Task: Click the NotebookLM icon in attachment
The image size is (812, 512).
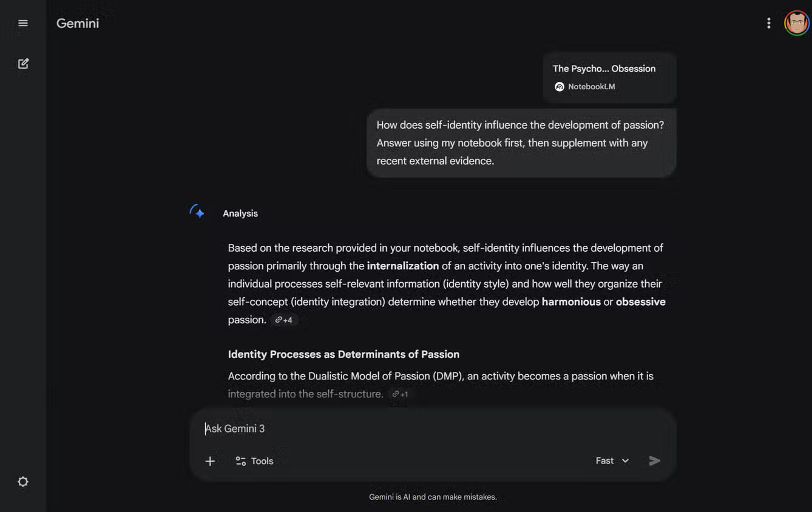Action: point(560,87)
